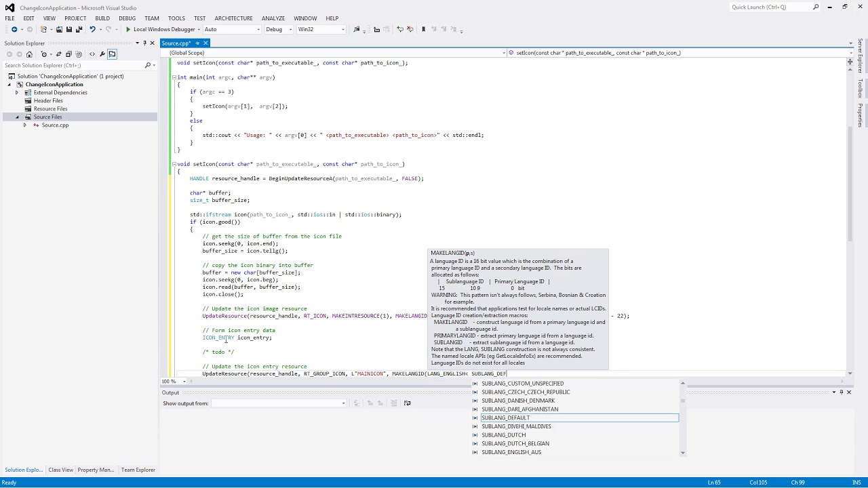This screenshot has width=868, height=488.
Task: Click the Quick Launch input field
Action: 770,7
